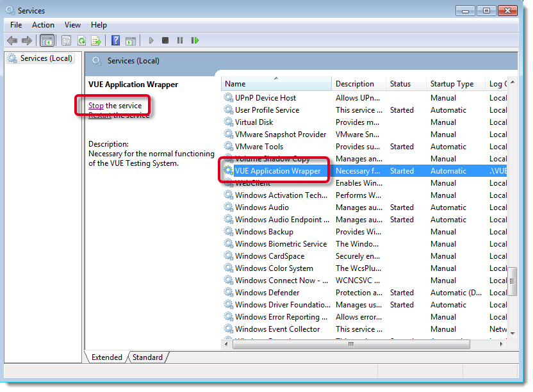Select Windows Driver Foundation service row
The image size is (533, 392).
pyautogui.click(x=365, y=305)
